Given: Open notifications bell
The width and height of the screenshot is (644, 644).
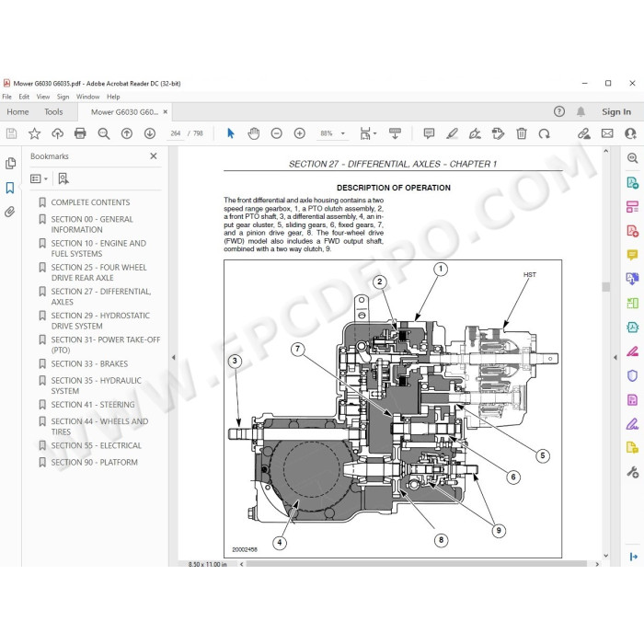Looking at the screenshot, I should coord(581,111).
